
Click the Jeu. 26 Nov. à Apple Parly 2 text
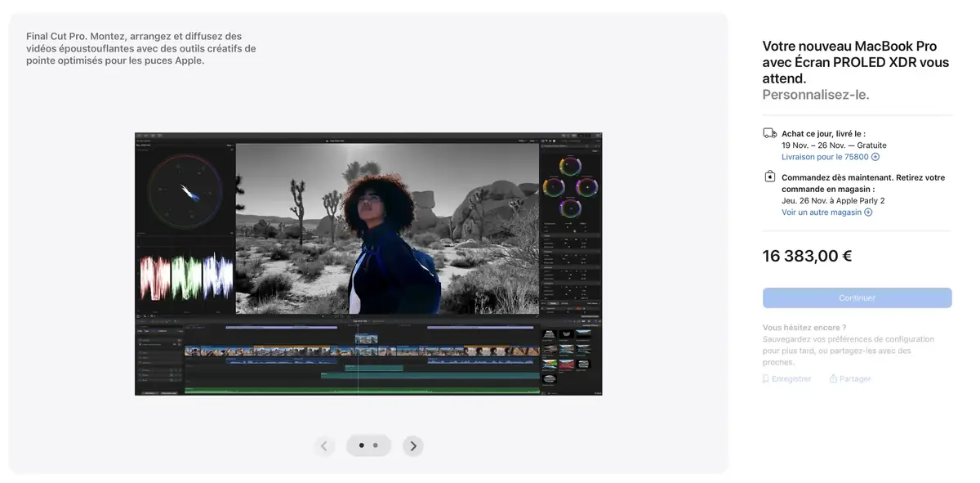pyautogui.click(x=833, y=201)
